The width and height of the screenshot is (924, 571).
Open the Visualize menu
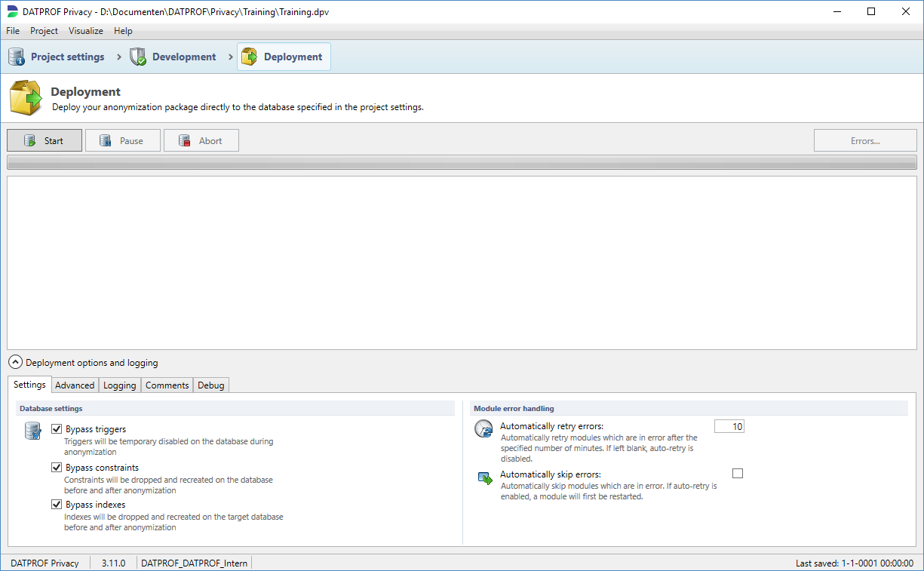click(x=86, y=31)
